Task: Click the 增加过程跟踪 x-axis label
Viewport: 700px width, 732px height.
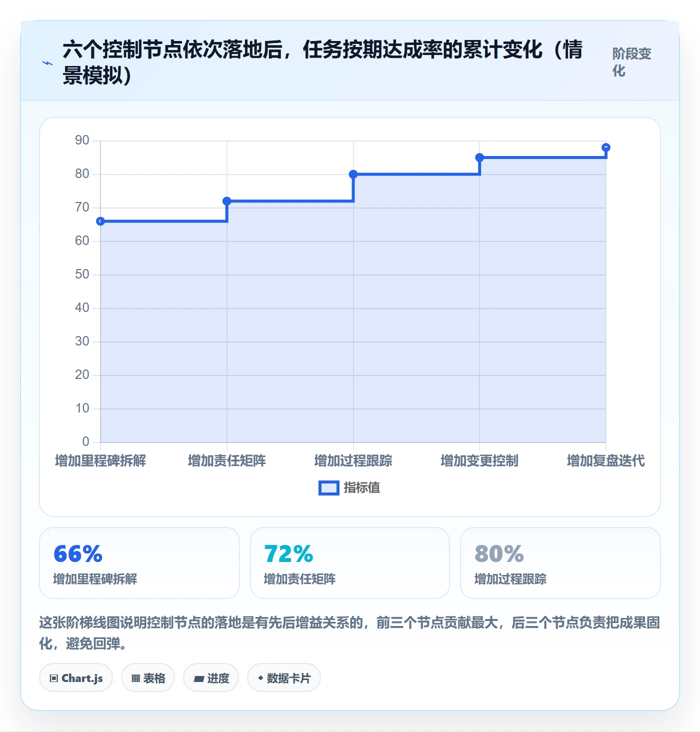Action: coord(353,460)
